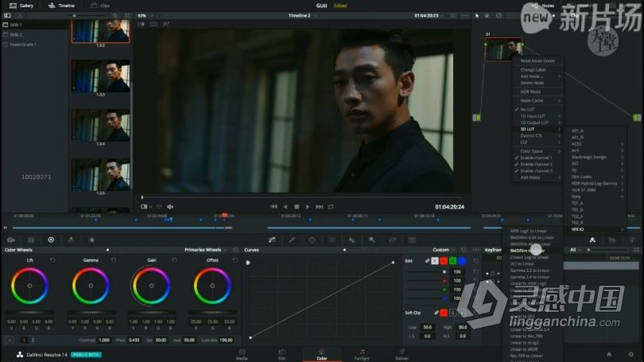Screen dimensions: 644x362
Task: Open the Qualifier eyedropper icon
Action: [x=292, y=240]
